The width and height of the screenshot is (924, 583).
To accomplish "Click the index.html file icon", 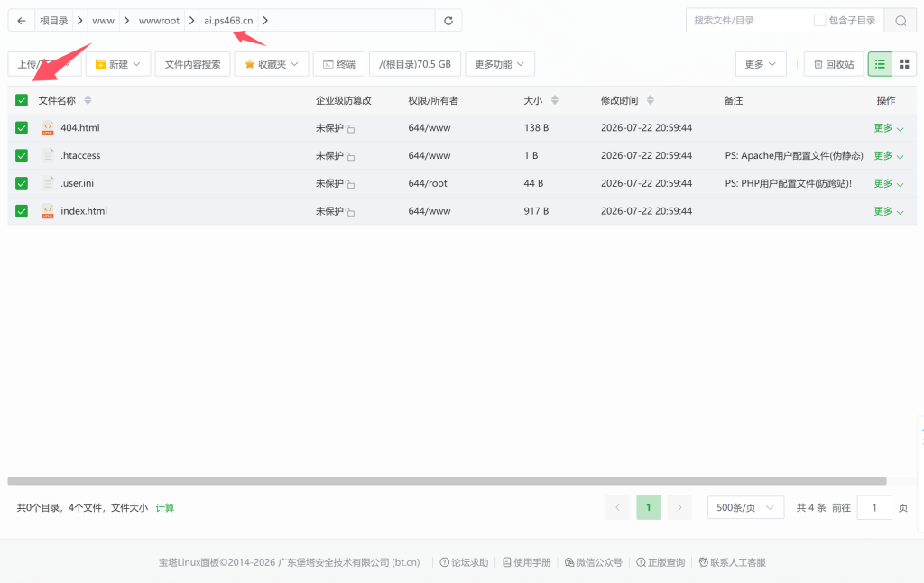I will click(48, 211).
